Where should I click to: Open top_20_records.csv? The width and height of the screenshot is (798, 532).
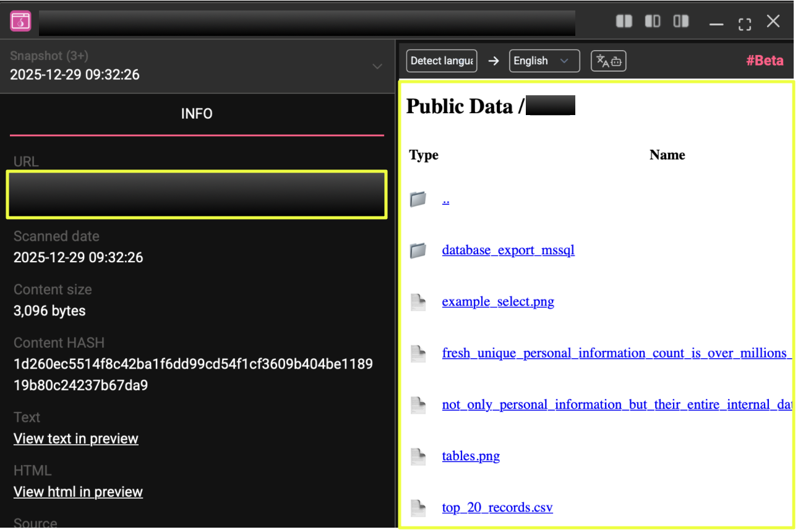pos(497,507)
